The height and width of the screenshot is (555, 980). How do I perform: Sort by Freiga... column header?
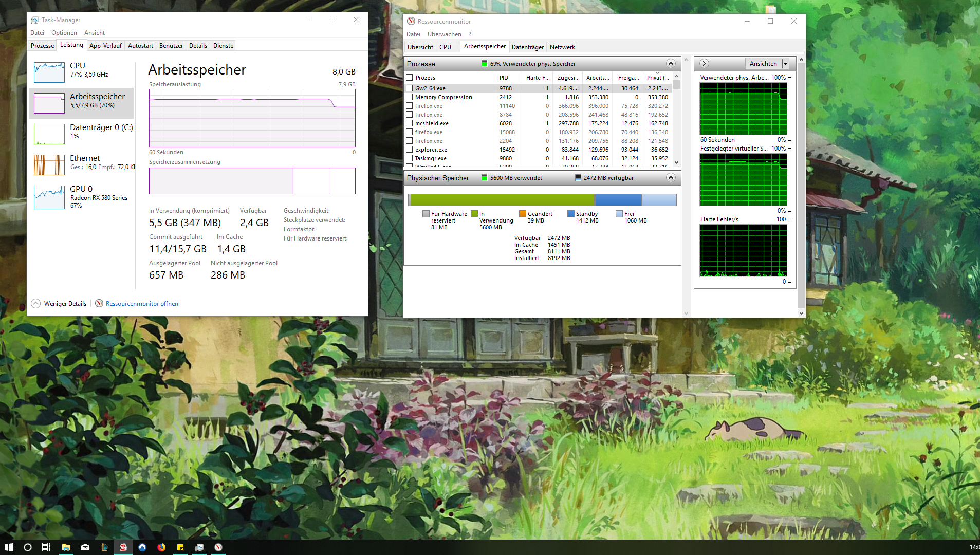pyautogui.click(x=628, y=78)
